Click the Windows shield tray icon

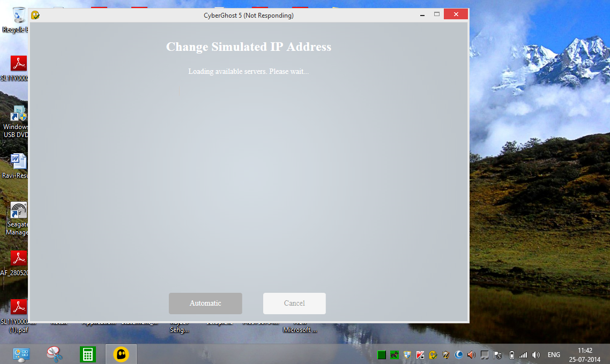coord(407,355)
